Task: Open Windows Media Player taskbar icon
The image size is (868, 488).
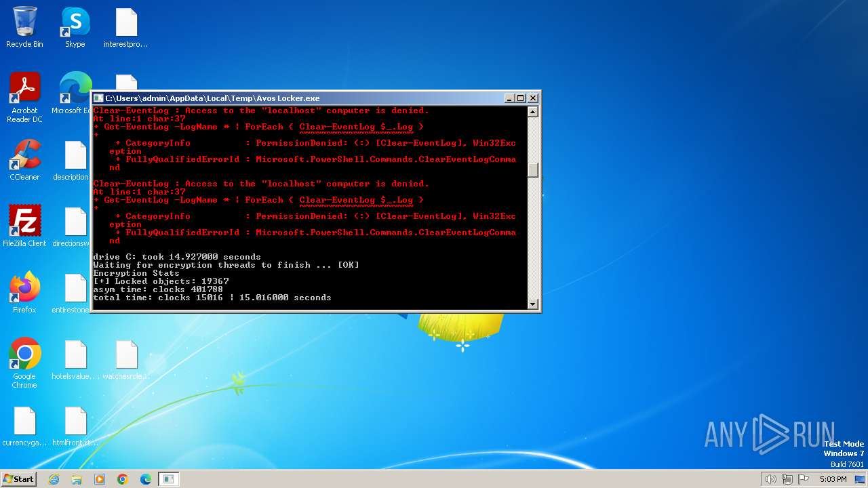Action: point(100,479)
